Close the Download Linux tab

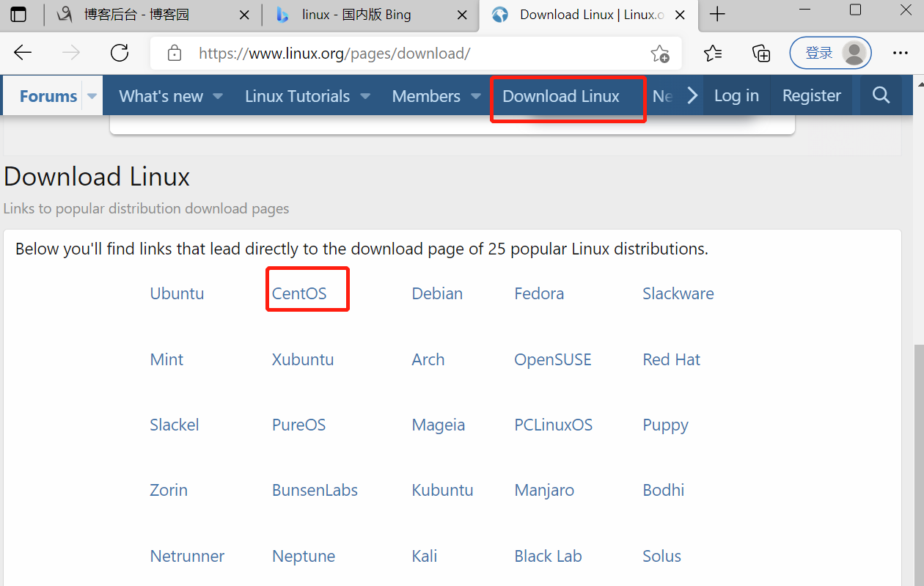[x=679, y=15]
